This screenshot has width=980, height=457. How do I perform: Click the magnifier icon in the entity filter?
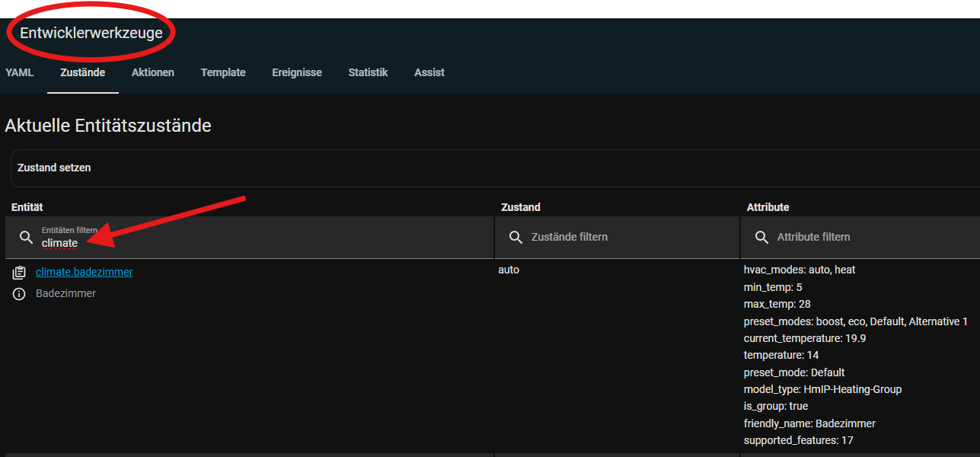pyautogui.click(x=27, y=238)
